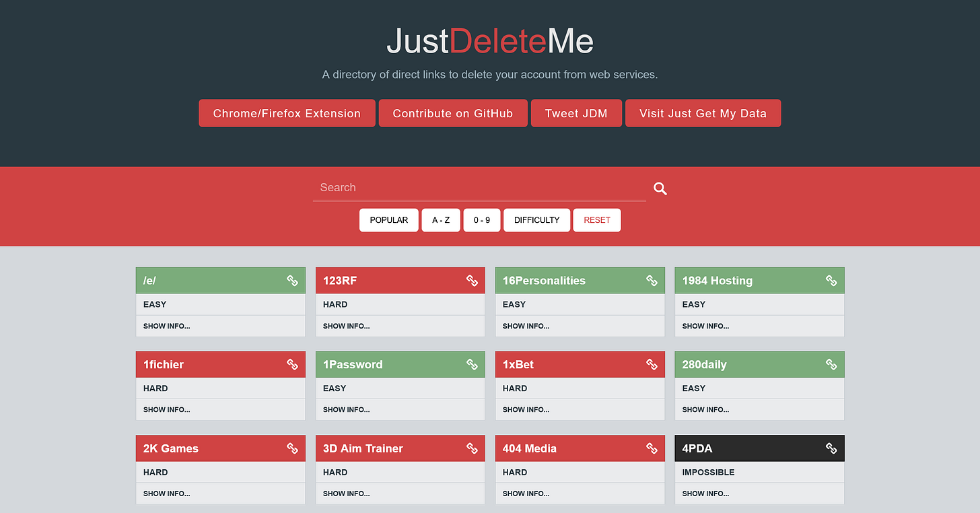Click HARD label on 2K Games card

click(x=155, y=472)
